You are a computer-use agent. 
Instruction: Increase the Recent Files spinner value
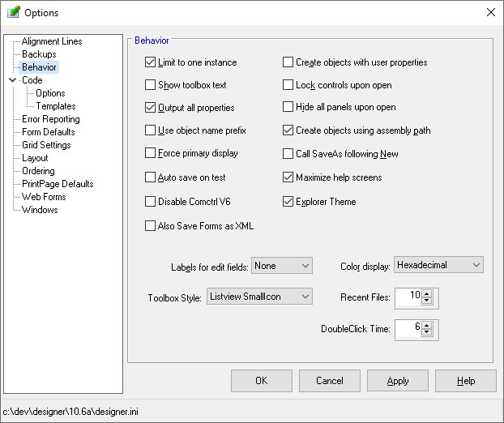pos(428,294)
